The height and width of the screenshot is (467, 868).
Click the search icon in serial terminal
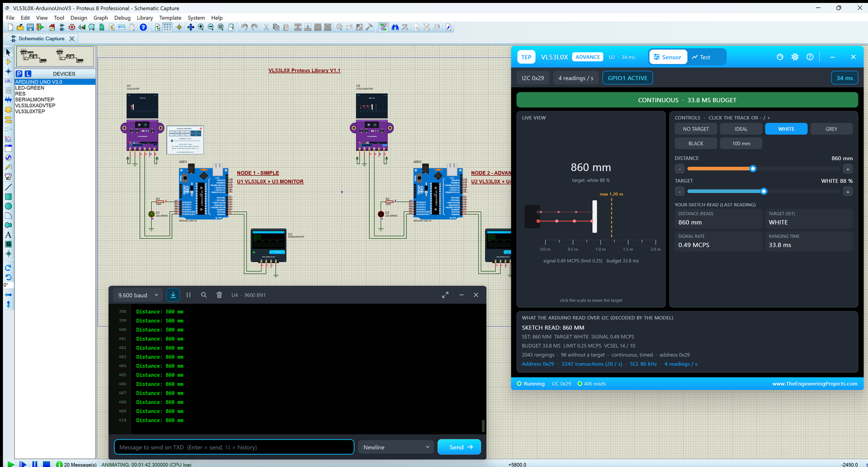click(204, 295)
